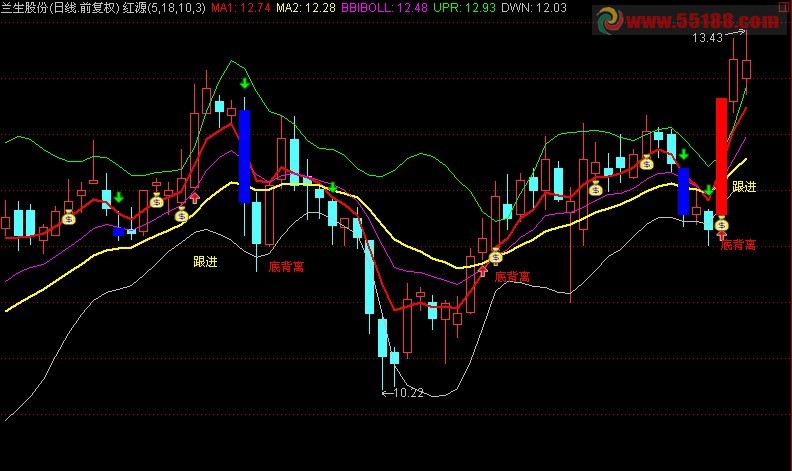Select the tall solid red candle

(x=721, y=156)
